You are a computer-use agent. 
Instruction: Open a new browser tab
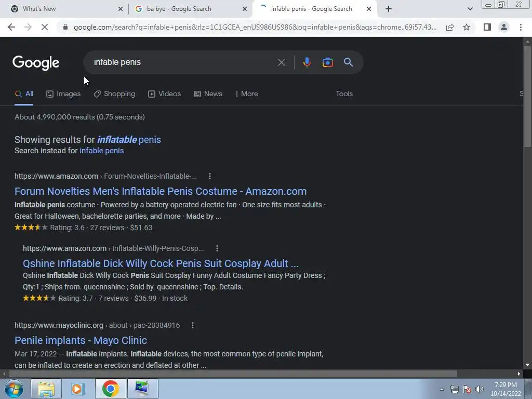click(389, 9)
